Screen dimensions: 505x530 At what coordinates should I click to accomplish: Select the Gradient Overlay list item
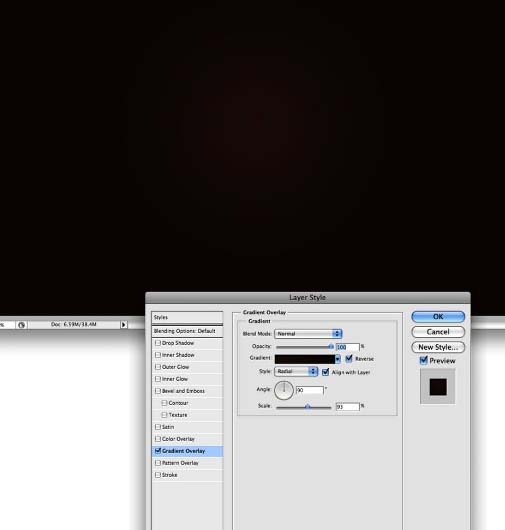click(x=187, y=451)
